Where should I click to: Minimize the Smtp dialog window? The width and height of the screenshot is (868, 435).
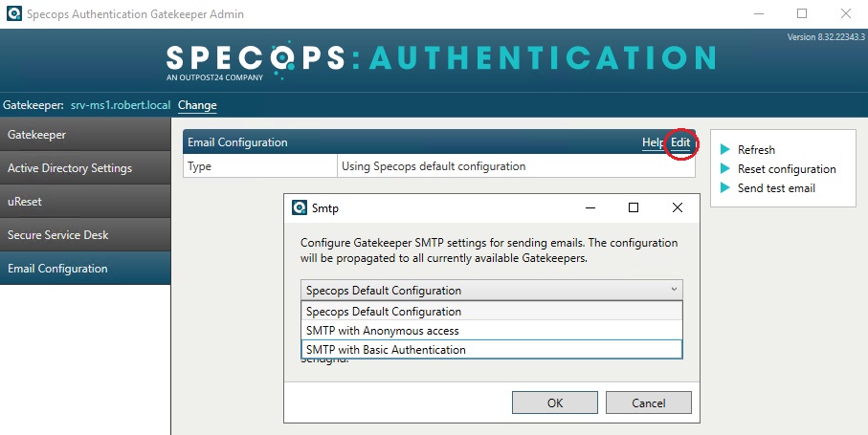pyautogui.click(x=590, y=207)
